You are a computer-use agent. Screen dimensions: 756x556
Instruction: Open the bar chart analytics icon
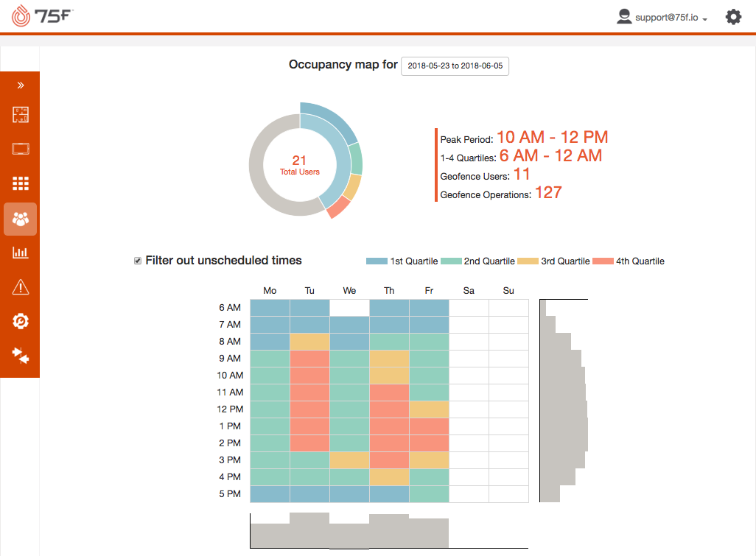pyautogui.click(x=20, y=252)
